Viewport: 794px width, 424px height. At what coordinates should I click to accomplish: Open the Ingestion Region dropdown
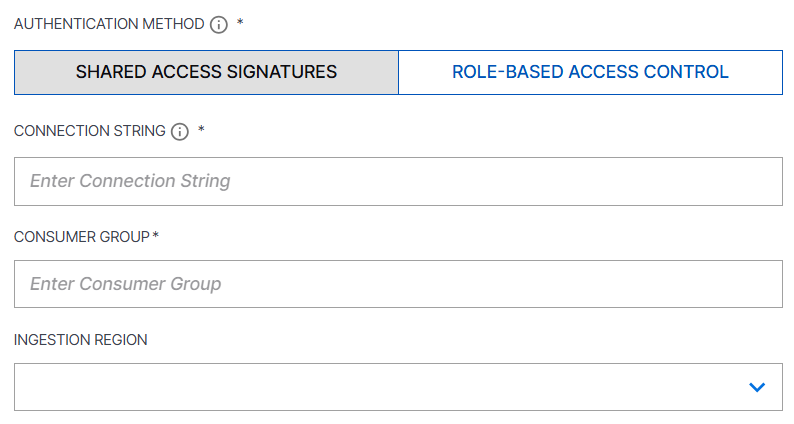(399, 387)
